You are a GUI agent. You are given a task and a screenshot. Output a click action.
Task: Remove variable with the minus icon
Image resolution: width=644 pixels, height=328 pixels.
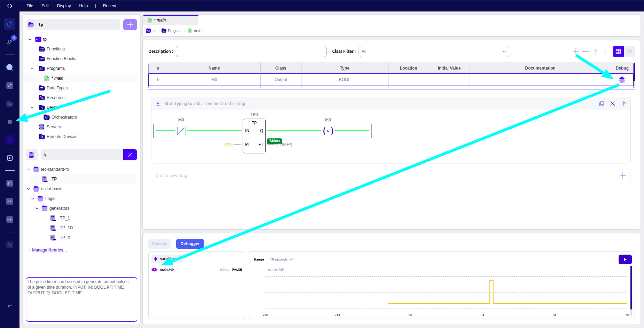586,51
